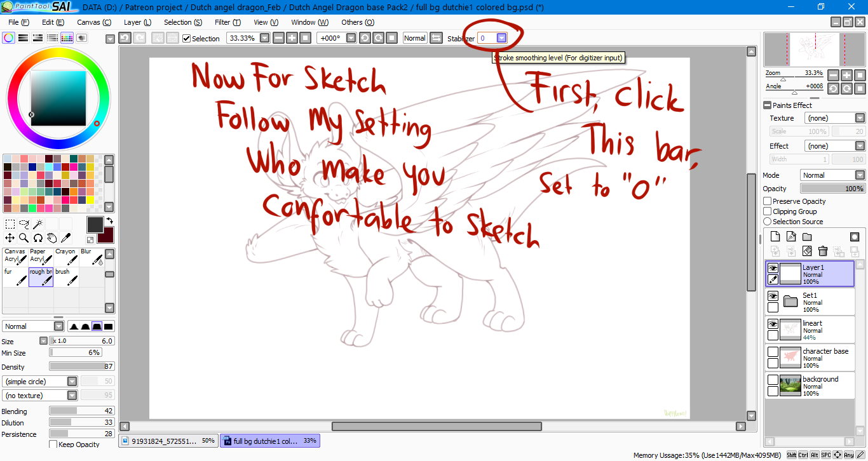Toggle the scratchpad panel icon
The height and width of the screenshot is (461, 868).
point(81,38)
